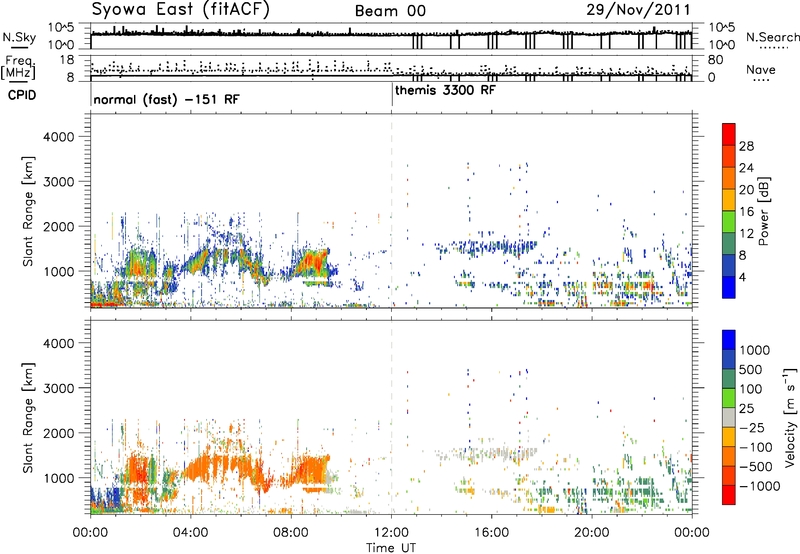Click the blue 1000 velocity swatch
This screenshot has height=554, width=800.
click(729, 340)
